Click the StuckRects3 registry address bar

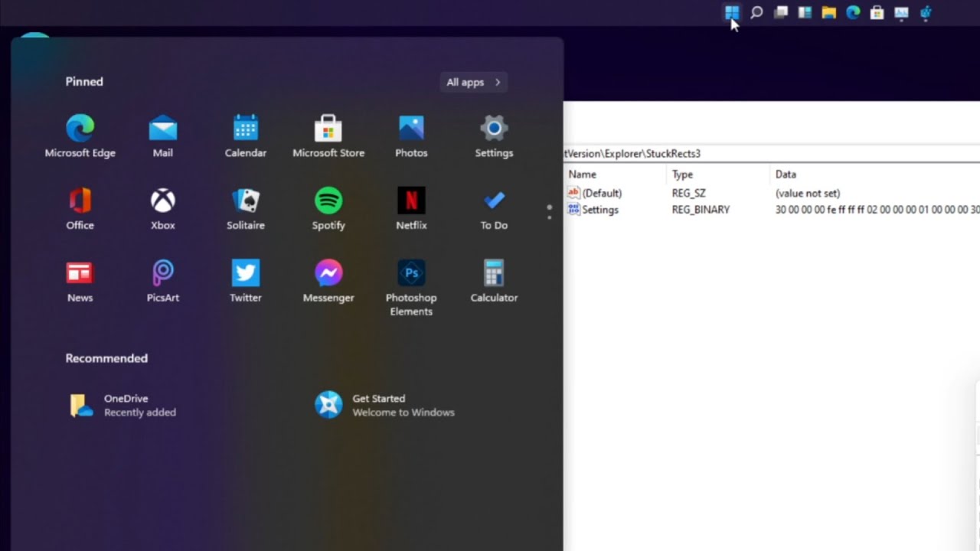pos(772,153)
